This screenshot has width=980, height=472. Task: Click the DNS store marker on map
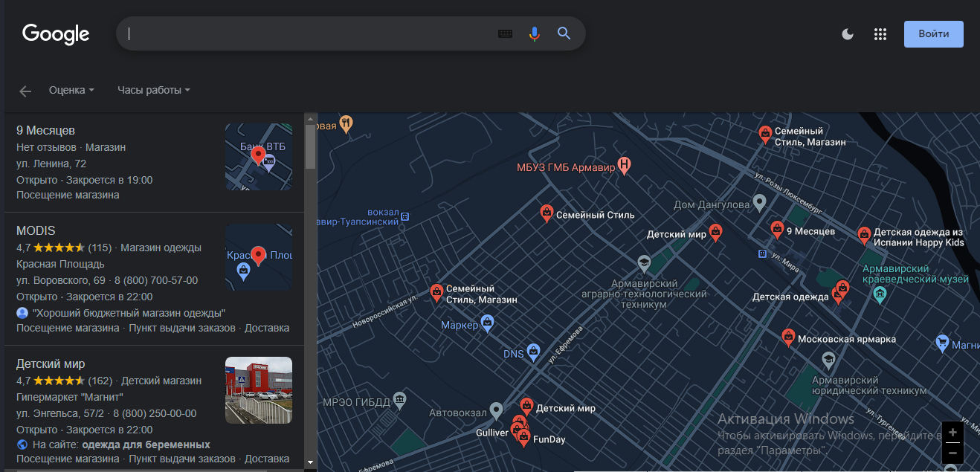tap(533, 351)
